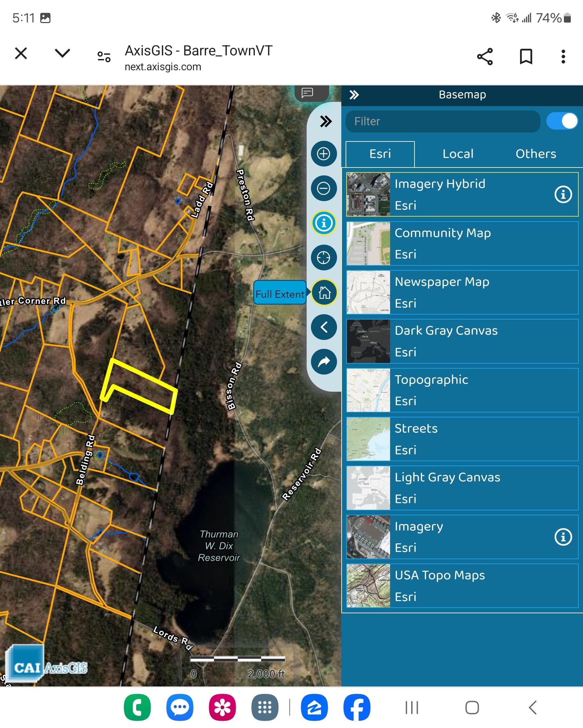The width and height of the screenshot is (583, 728).
Task: Pick the Dark Gray Canvas basemap
Action: pos(462,341)
